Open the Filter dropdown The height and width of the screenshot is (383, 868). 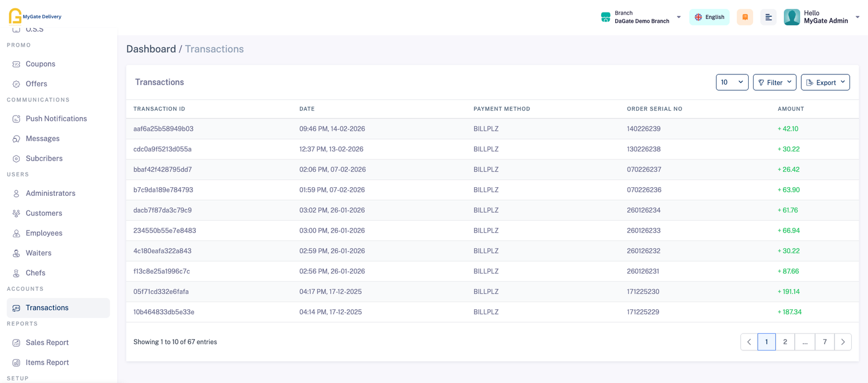click(774, 82)
